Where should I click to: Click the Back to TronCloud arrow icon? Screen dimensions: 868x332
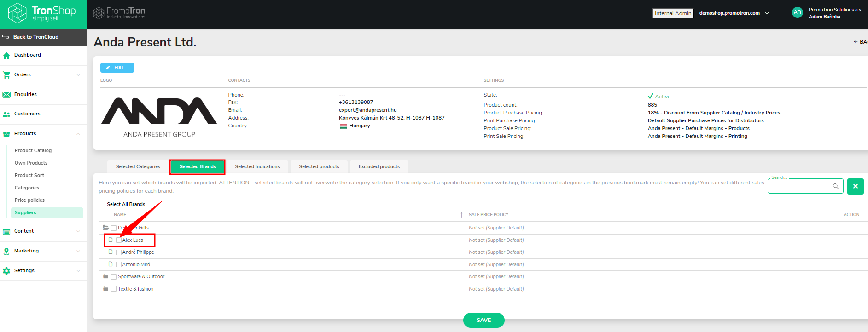(6, 37)
